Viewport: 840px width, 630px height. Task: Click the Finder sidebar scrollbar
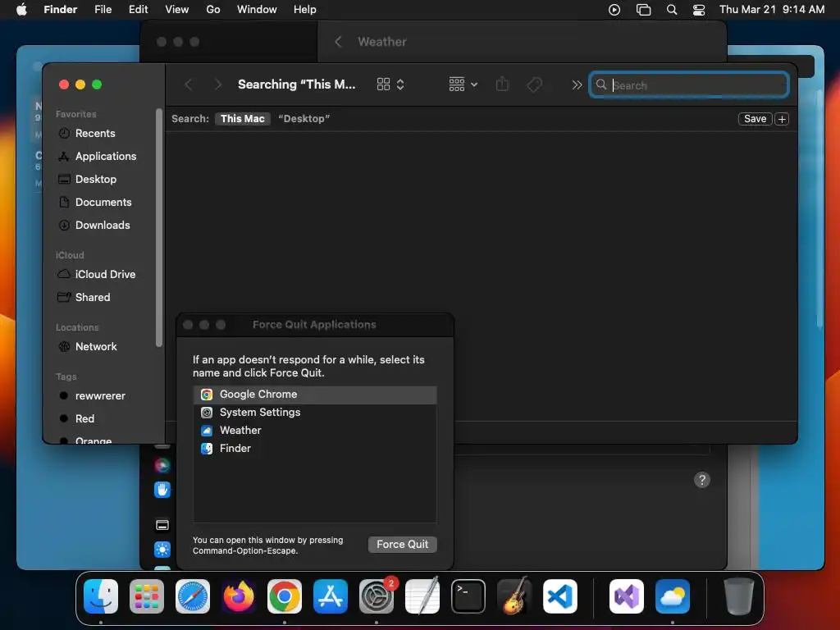(158, 228)
